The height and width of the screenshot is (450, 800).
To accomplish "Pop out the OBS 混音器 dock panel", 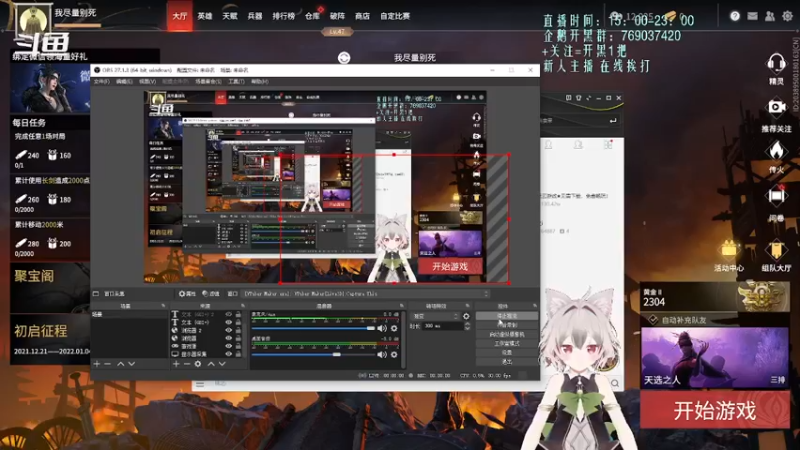I will click(402, 306).
